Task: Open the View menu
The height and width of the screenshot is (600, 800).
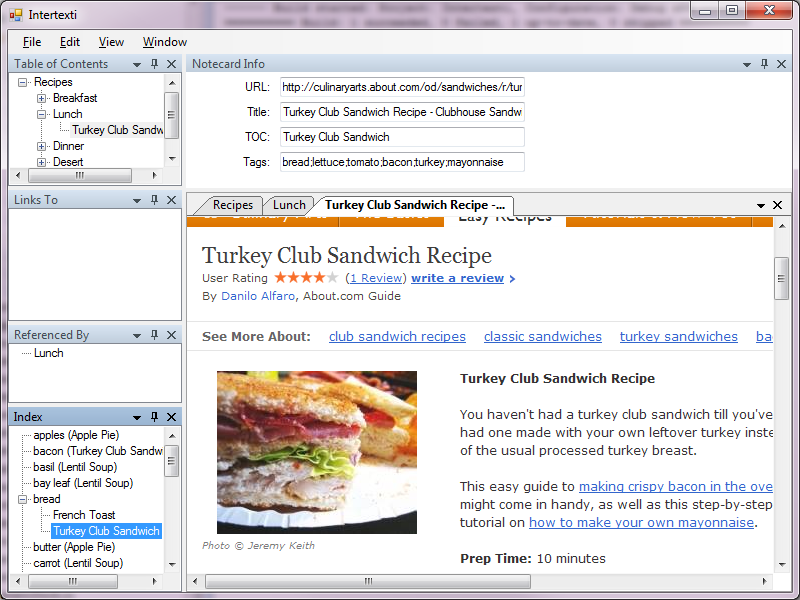Action: (x=111, y=42)
